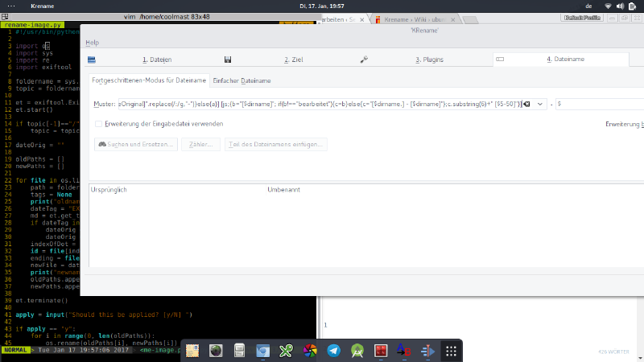This screenshot has height=362, width=644.
Task: Click the wrench tools icon beside Plugins
Action: pos(364,60)
